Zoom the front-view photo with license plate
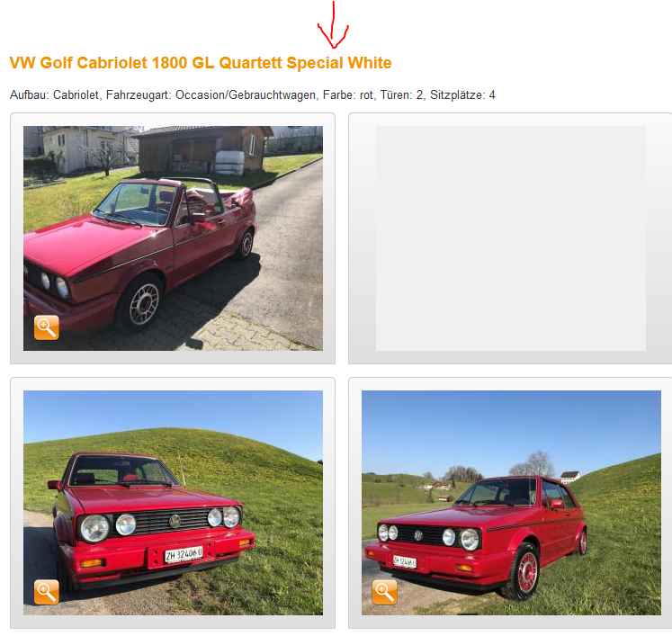The image size is (672, 636). [46, 592]
